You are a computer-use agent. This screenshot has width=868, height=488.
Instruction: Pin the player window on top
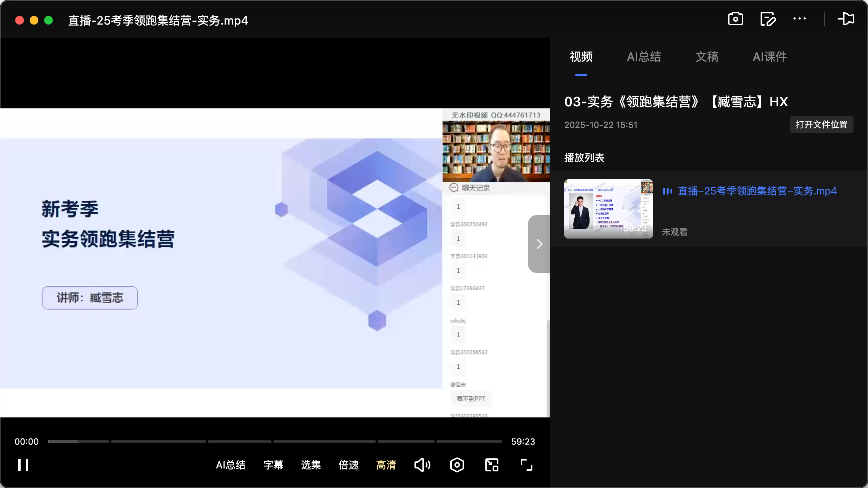(x=846, y=19)
